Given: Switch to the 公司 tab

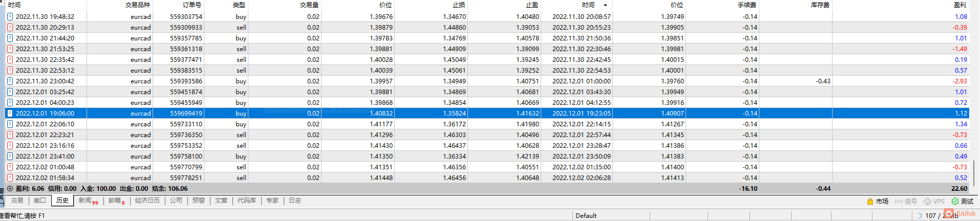Looking at the screenshot, I should [176, 201].
